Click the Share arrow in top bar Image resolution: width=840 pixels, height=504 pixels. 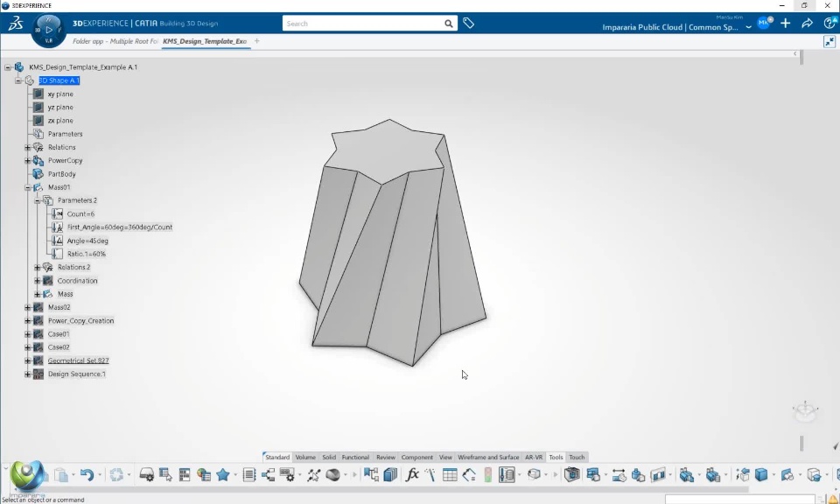(808, 23)
